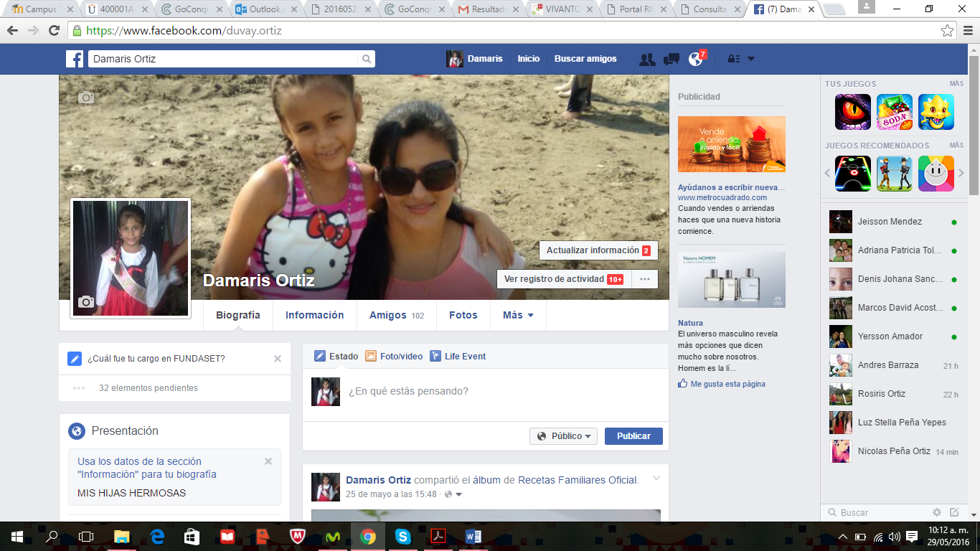Update profile picture camera icon
Screen dimensions: 980x551
tap(86, 302)
